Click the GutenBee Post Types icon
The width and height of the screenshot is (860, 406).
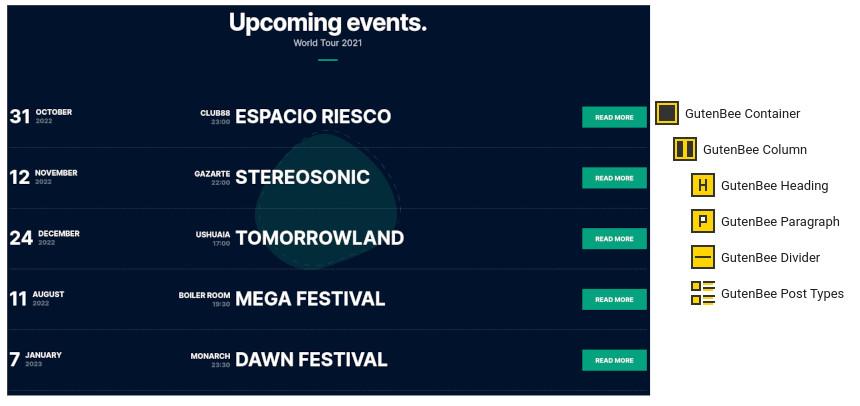click(x=703, y=293)
